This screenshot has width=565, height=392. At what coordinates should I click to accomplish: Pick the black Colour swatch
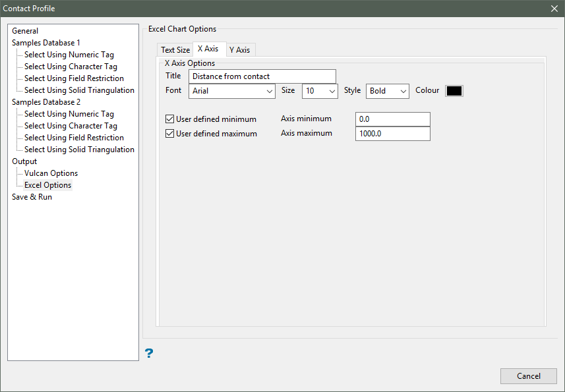(454, 91)
